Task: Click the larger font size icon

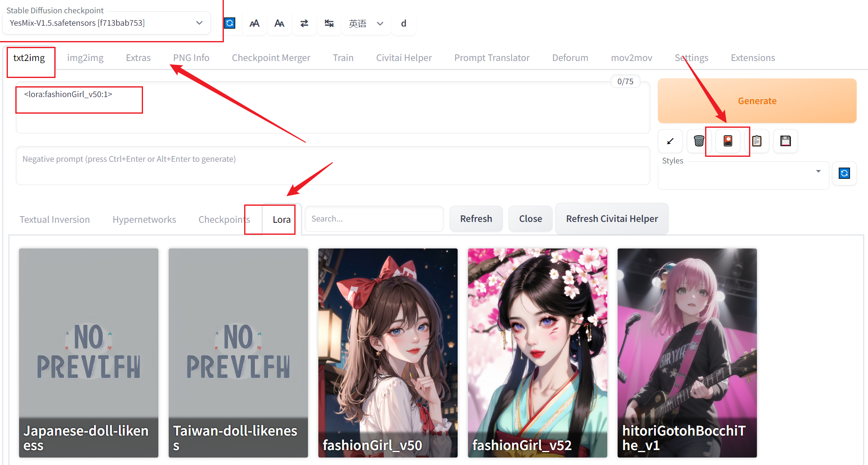Action: point(254,22)
